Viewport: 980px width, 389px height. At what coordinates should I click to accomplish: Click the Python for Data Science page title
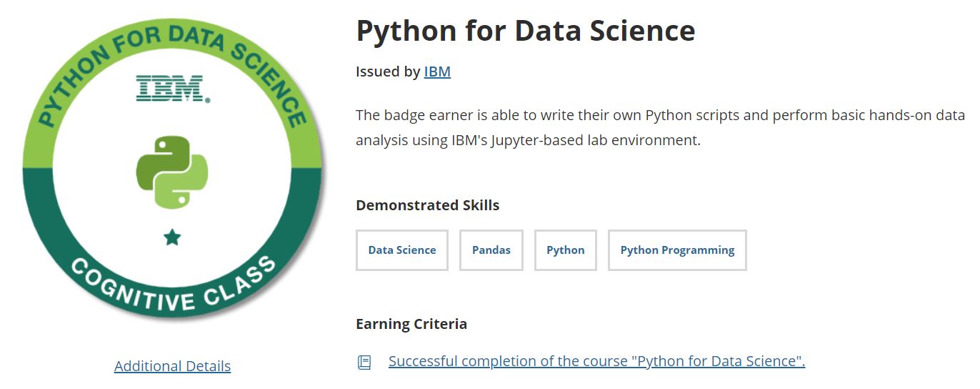point(525,31)
